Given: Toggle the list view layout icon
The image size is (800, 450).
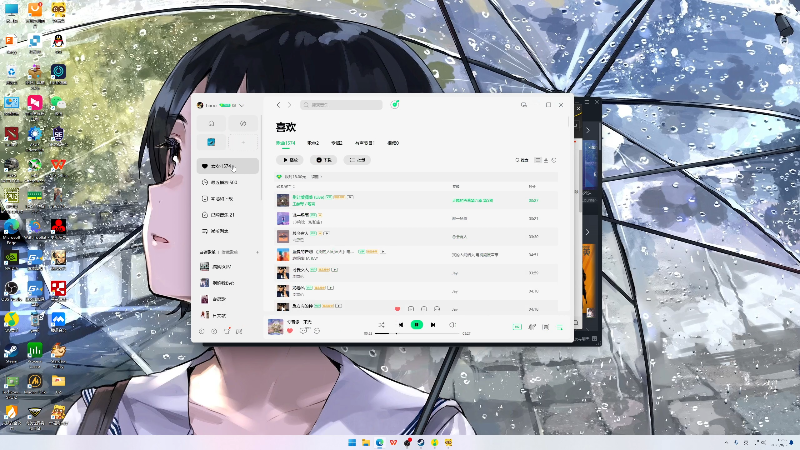Looking at the screenshot, I should 538,160.
